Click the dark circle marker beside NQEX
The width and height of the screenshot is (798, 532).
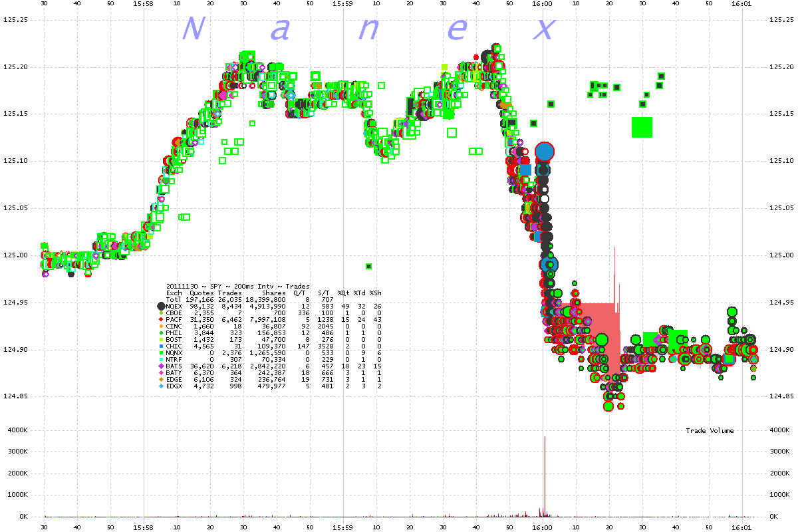point(160,306)
